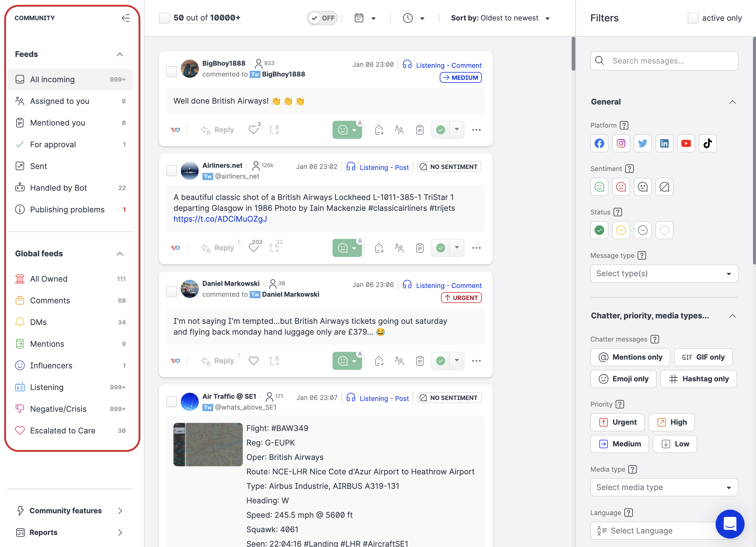Filter by TikTok platform
Screen dimensions: 756x547
coord(708,143)
